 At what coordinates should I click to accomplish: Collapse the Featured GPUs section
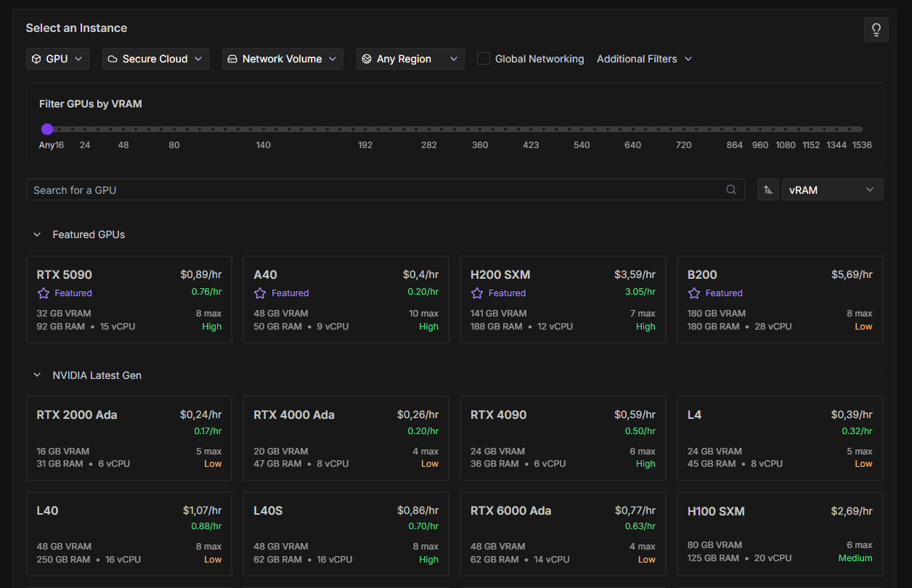pyautogui.click(x=37, y=234)
